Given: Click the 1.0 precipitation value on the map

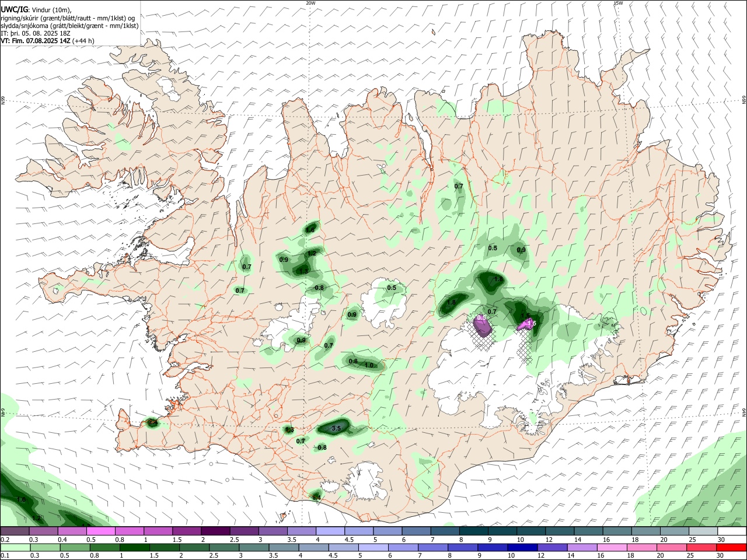Looking at the screenshot, I should pos(369,365).
